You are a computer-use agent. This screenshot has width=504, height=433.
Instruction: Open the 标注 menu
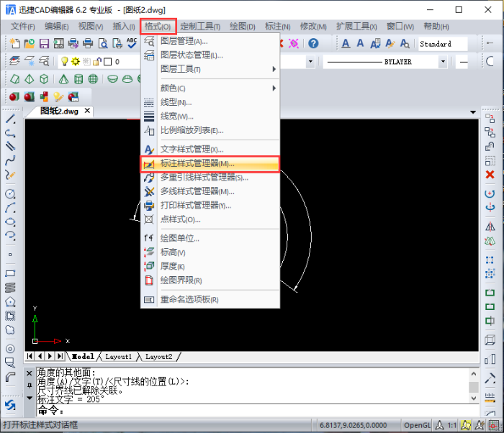click(x=277, y=27)
